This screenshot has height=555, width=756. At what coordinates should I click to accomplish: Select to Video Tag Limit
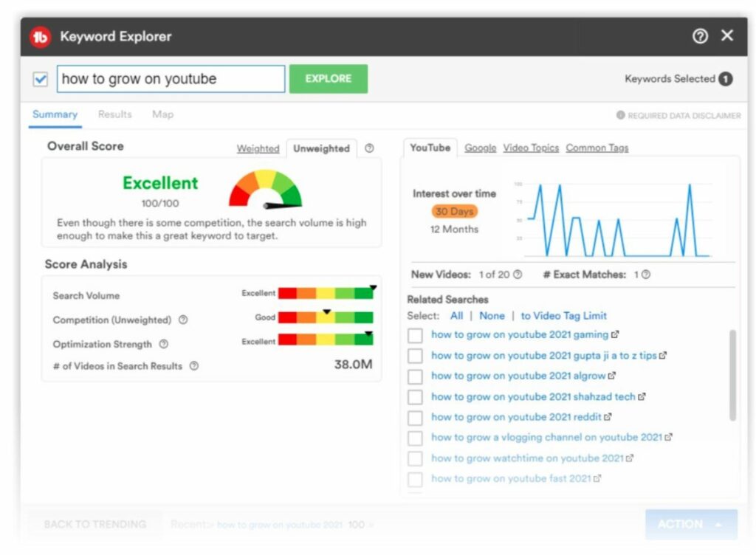point(563,316)
